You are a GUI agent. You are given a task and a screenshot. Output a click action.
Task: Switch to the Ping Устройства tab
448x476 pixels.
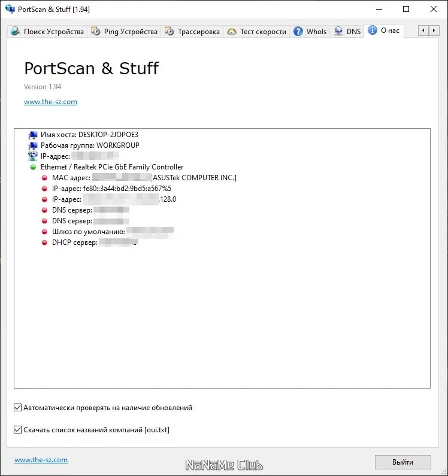[125, 32]
